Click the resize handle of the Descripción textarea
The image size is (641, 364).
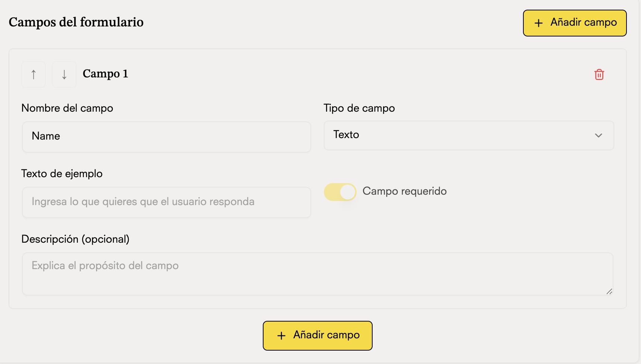(x=610, y=292)
